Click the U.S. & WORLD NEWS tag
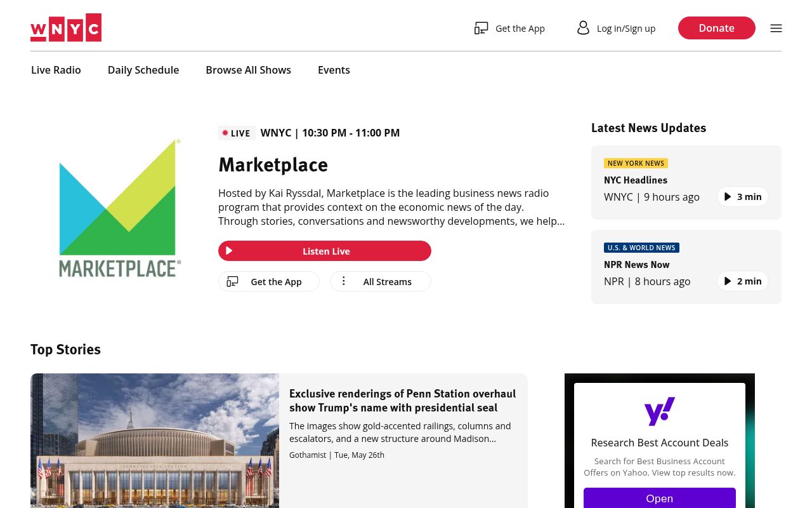 coord(641,248)
